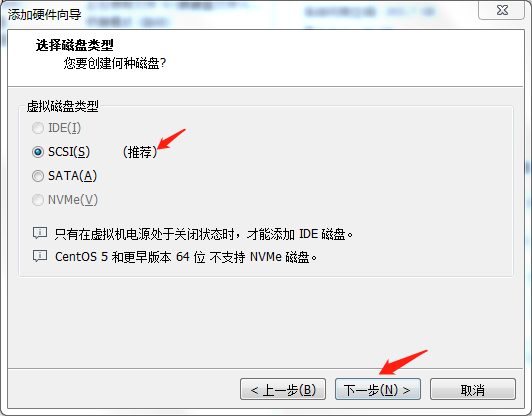Click the 您要创建何种磁盘? subtitle text
Image resolution: width=532 pixels, height=416 pixels.
[114, 63]
